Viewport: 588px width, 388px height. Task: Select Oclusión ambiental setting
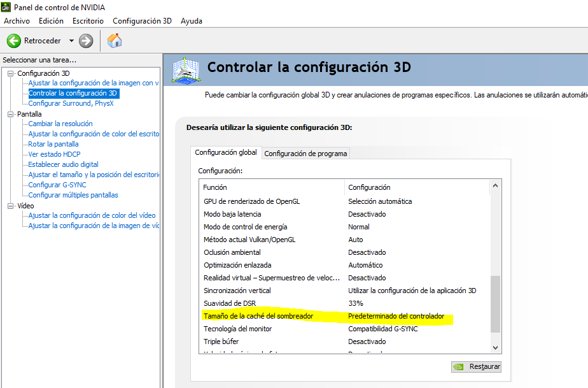(345, 252)
